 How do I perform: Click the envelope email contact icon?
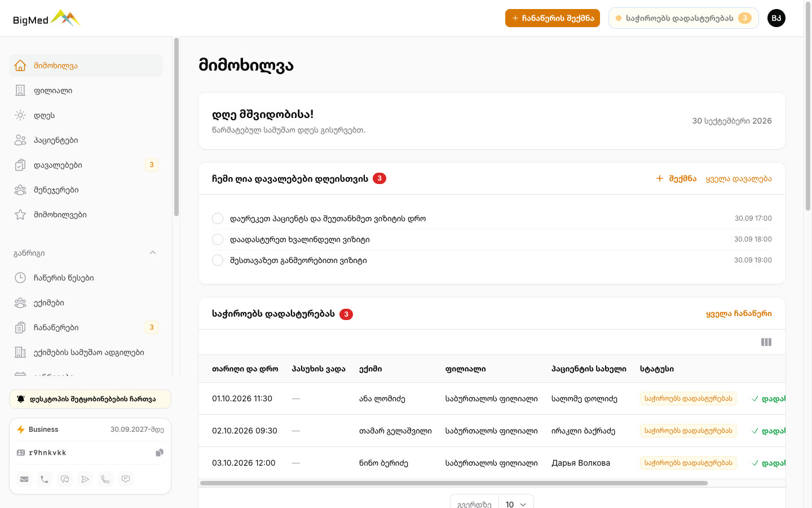point(24,479)
